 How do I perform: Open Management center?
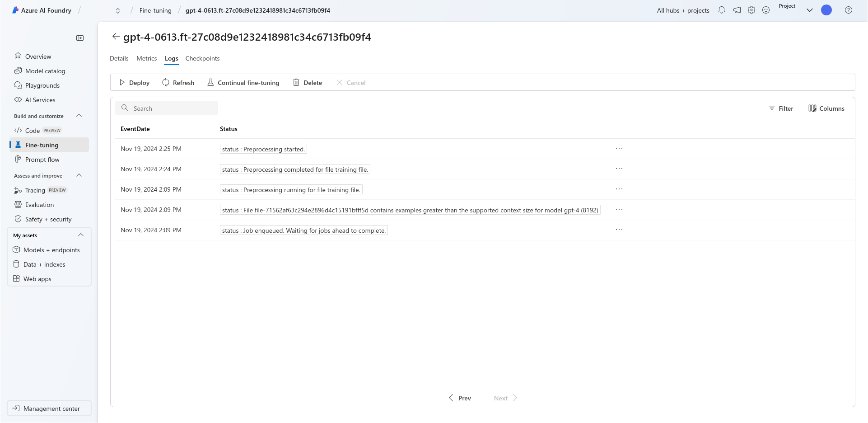point(49,409)
